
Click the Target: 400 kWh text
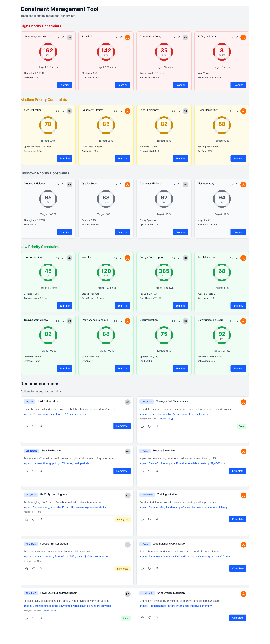pos(164,288)
